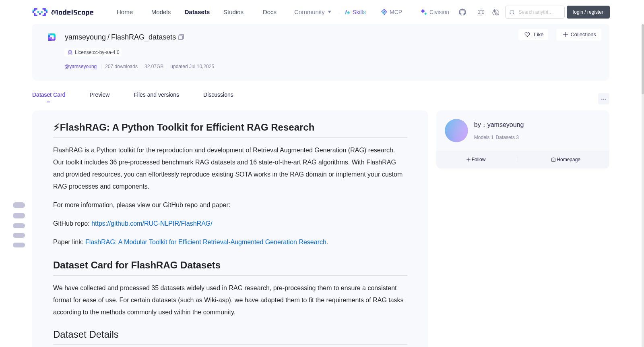Click the 'Models 1' count
Screen dimensions: 644x347
point(483,137)
